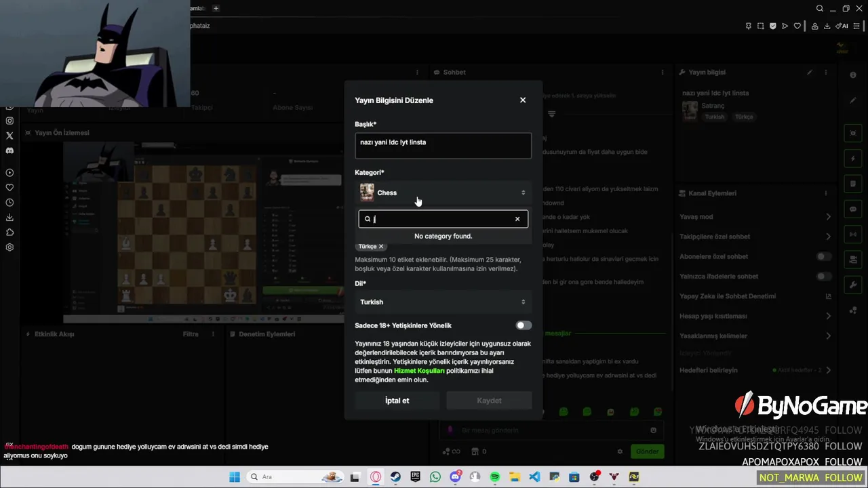This screenshot has height=488, width=868.
Task: Click the İptal et button
Action: [x=397, y=401]
